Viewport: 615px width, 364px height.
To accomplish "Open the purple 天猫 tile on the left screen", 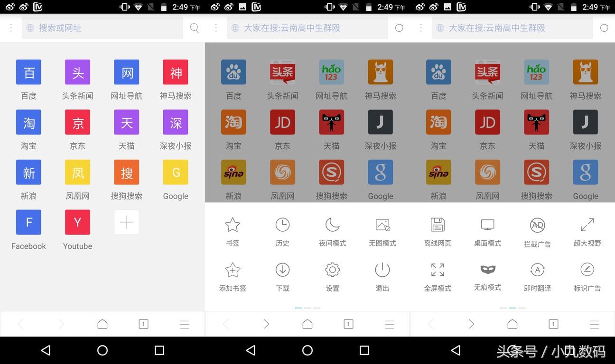I will click(x=127, y=122).
